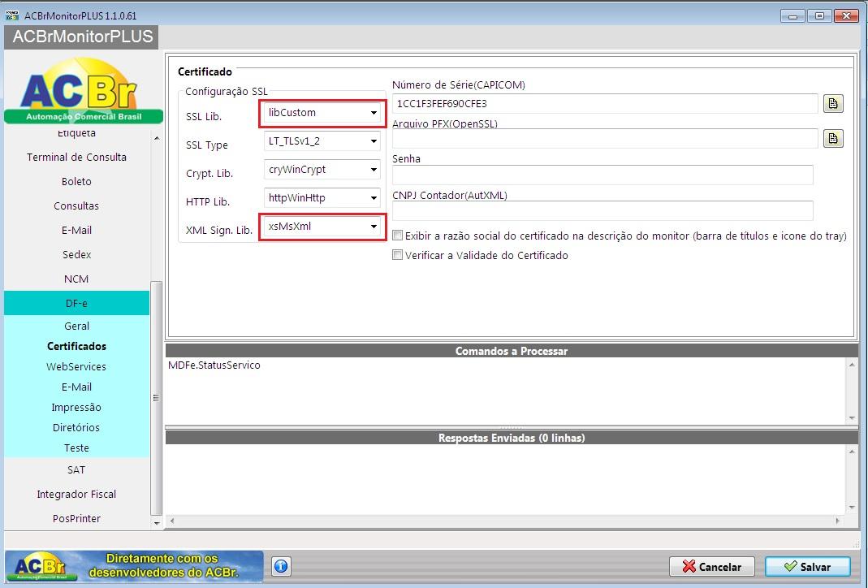This screenshot has width=868, height=588.
Task: Select top-level E-Mail in sidebar, above Sedex
Action: [x=76, y=231]
